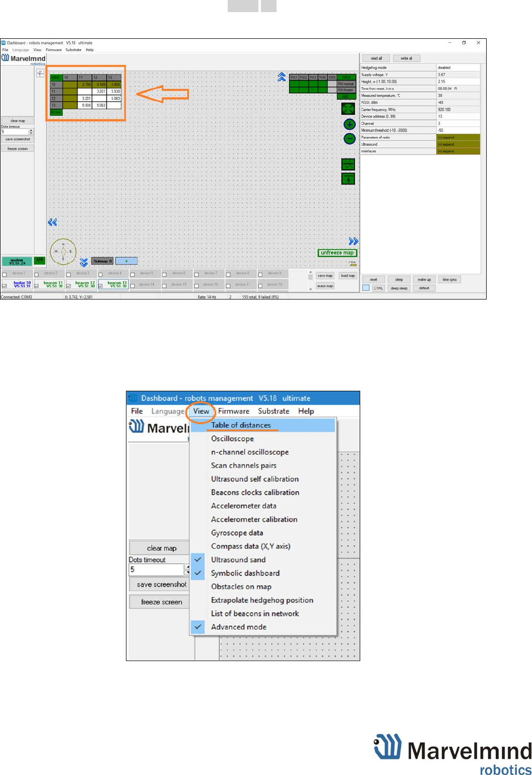Click the green icon just below the minus circle
532x775 pixels.
(348, 164)
